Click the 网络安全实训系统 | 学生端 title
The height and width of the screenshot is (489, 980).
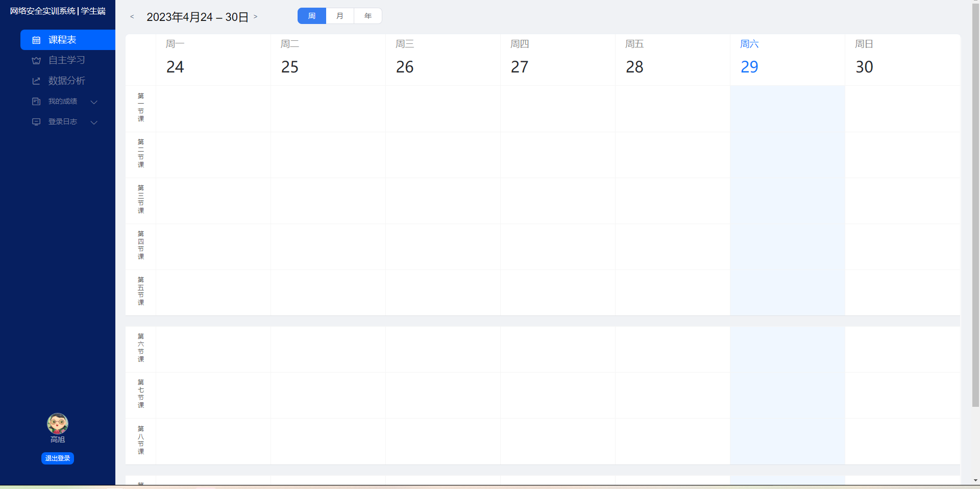[x=58, y=11]
